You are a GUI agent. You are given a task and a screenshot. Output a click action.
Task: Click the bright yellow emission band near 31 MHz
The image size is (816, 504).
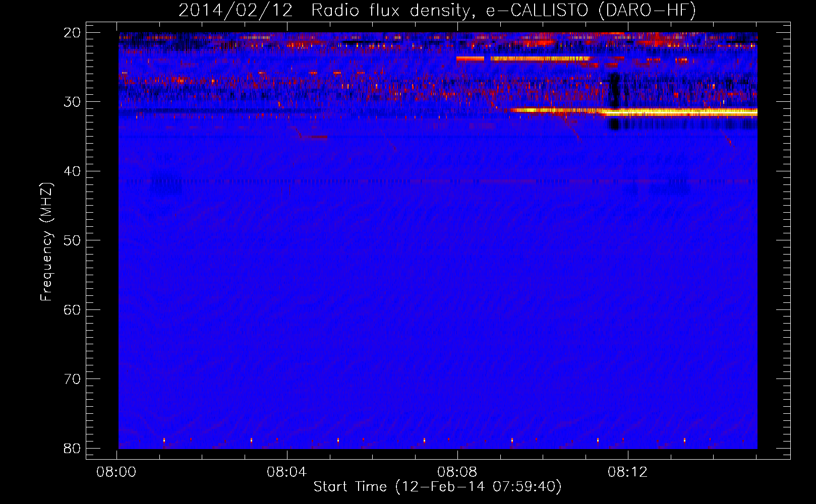634,111
